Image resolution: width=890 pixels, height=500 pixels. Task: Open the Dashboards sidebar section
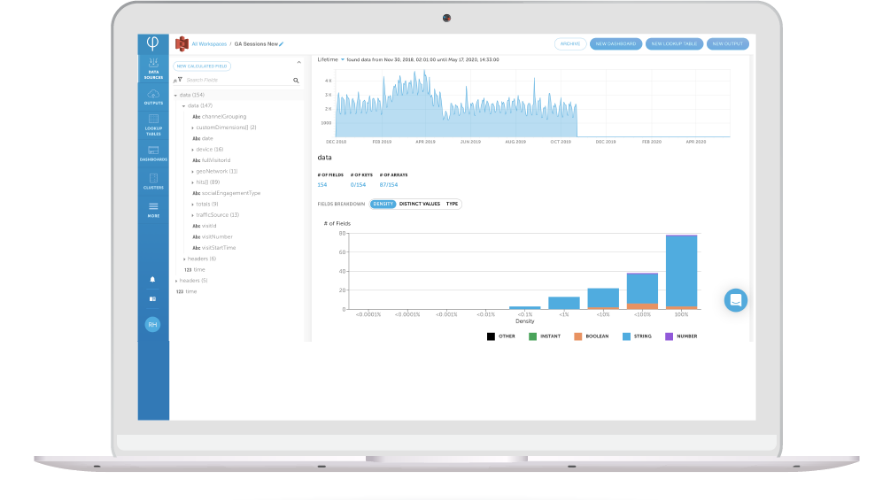[x=153, y=153]
